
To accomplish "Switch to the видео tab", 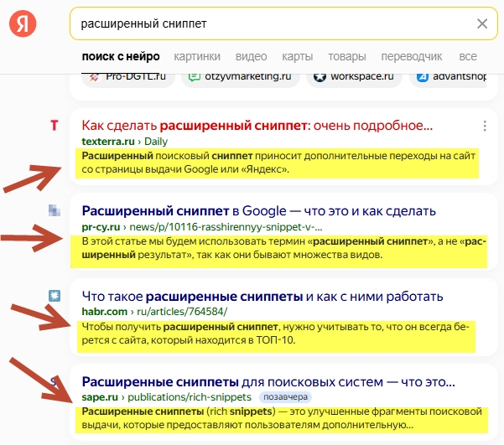I will 251,56.
